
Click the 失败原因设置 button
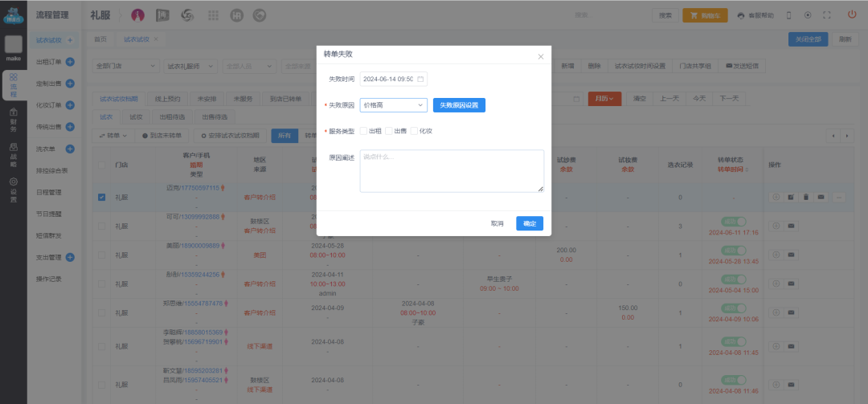459,105
